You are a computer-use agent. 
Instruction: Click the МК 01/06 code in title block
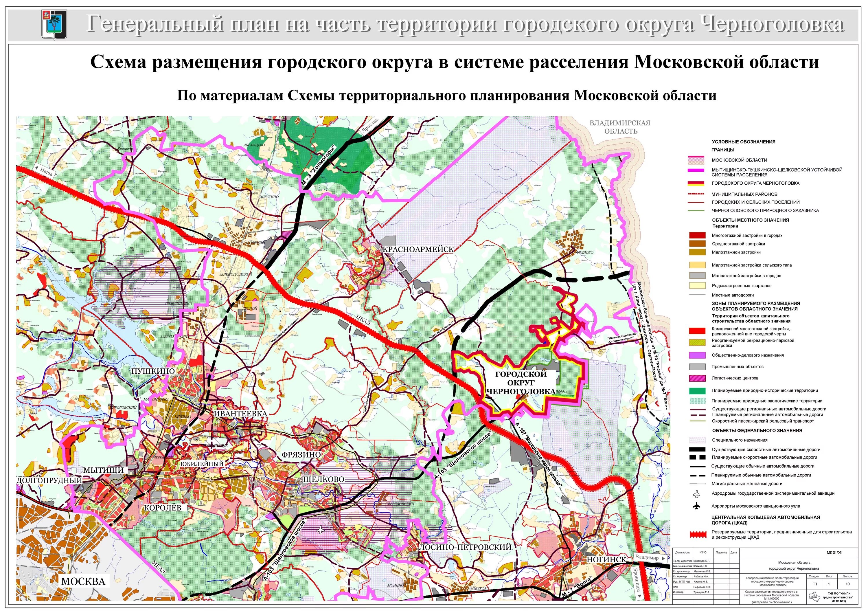834,553
